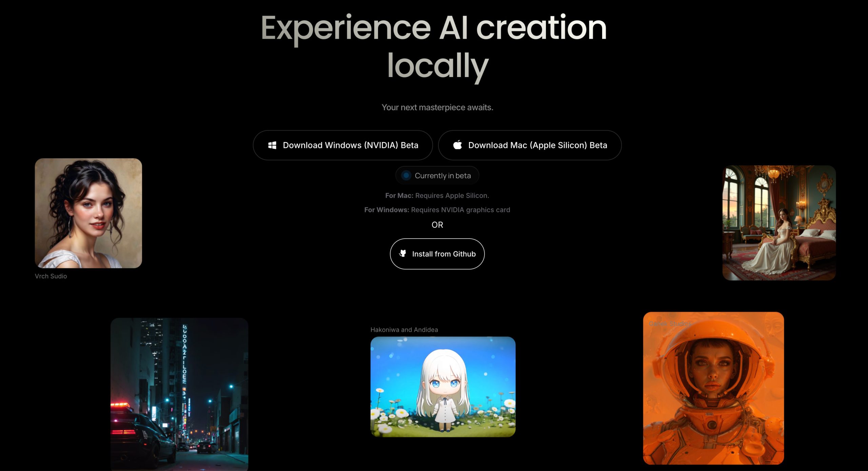Click the Hakoniwa and Andidea credit text
This screenshot has width=868, height=471.
point(404,329)
